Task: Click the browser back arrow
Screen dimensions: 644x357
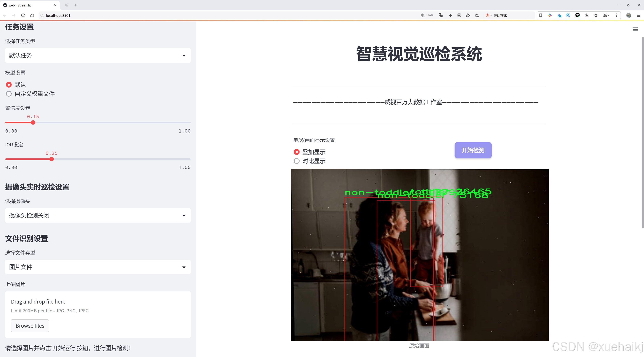Action: click(5, 15)
